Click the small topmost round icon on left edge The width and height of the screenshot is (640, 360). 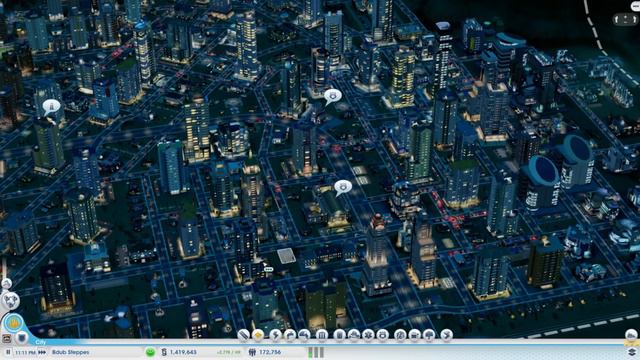7,283
